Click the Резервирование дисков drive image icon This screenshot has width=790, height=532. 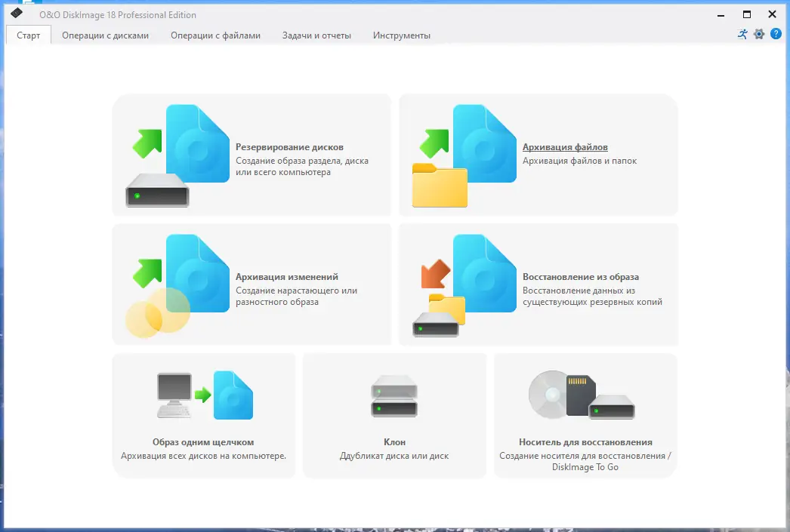tap(177, 155)
